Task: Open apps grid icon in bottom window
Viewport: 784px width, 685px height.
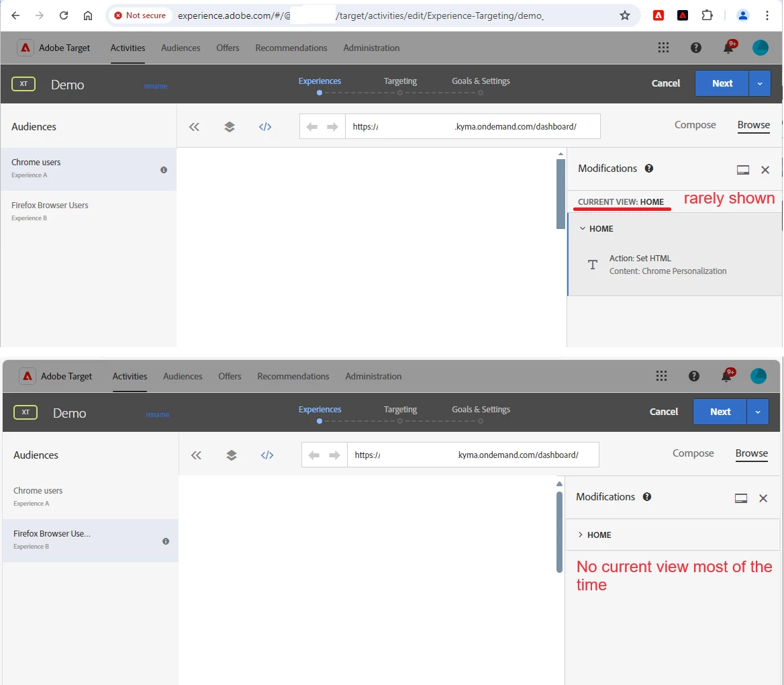Action: pos(662,376)
